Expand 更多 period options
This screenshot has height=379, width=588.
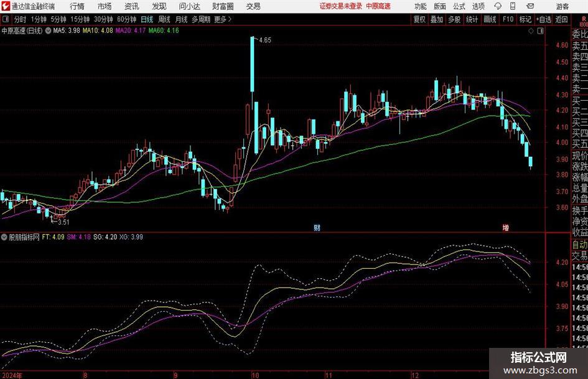(223, 19)
